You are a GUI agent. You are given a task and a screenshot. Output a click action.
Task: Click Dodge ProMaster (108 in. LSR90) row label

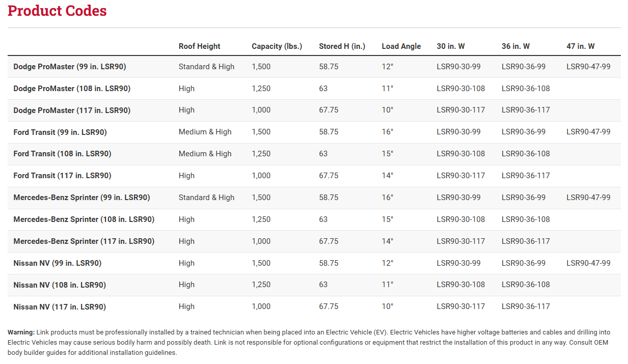72,89
